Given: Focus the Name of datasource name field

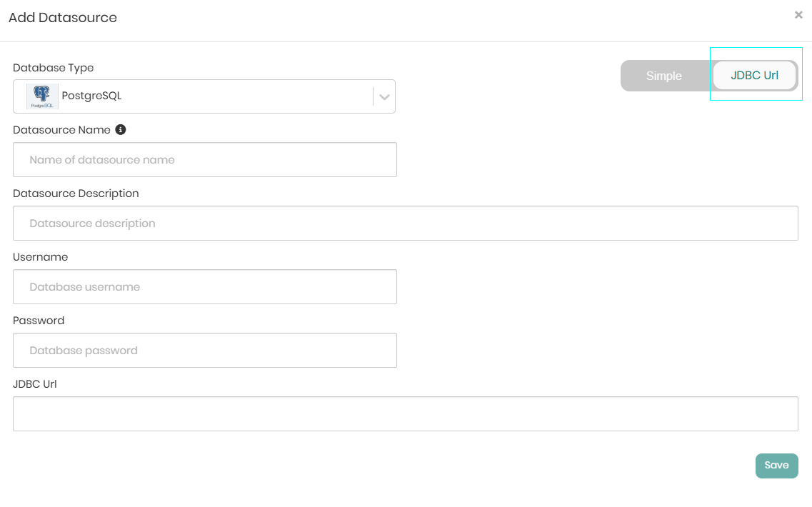Looking at the screenshot, I should 205,159.
